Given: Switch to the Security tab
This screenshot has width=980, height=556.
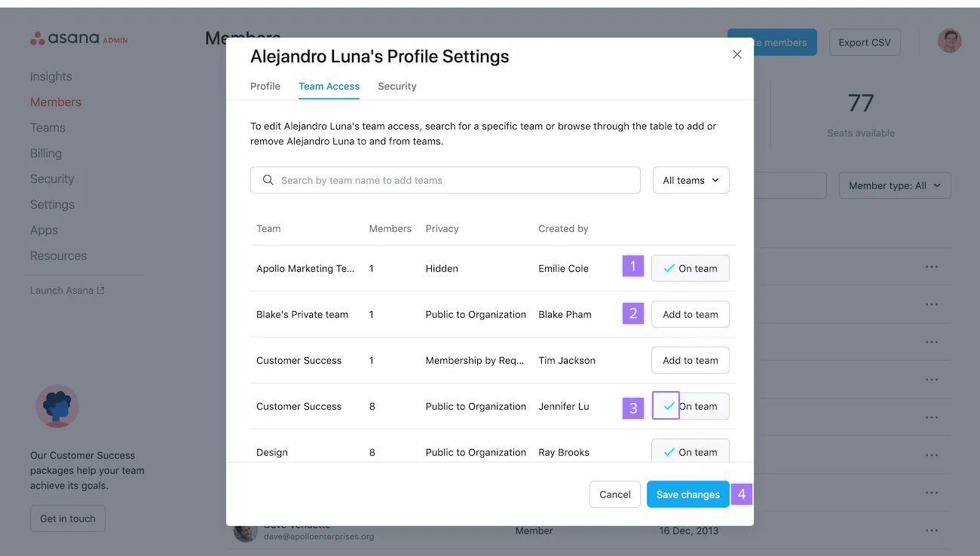Looking at the screenshot, I should point(397,87).
